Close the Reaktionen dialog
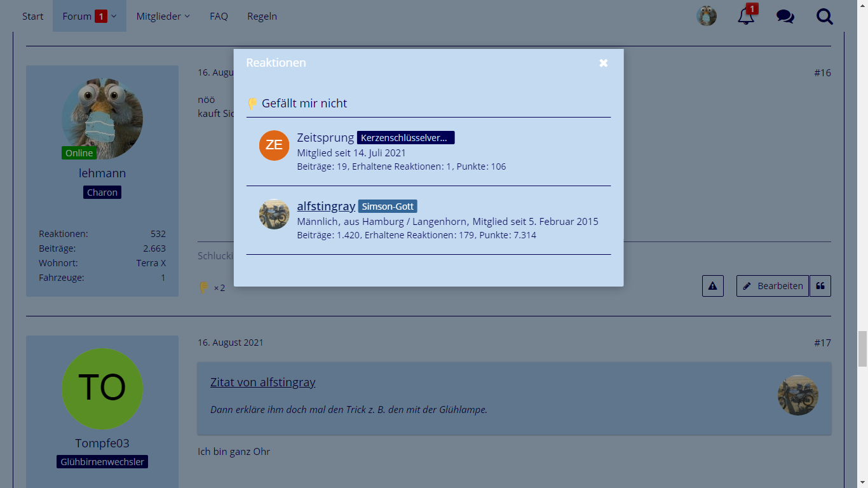The image size is (868, 488). (x=604, y=63)
